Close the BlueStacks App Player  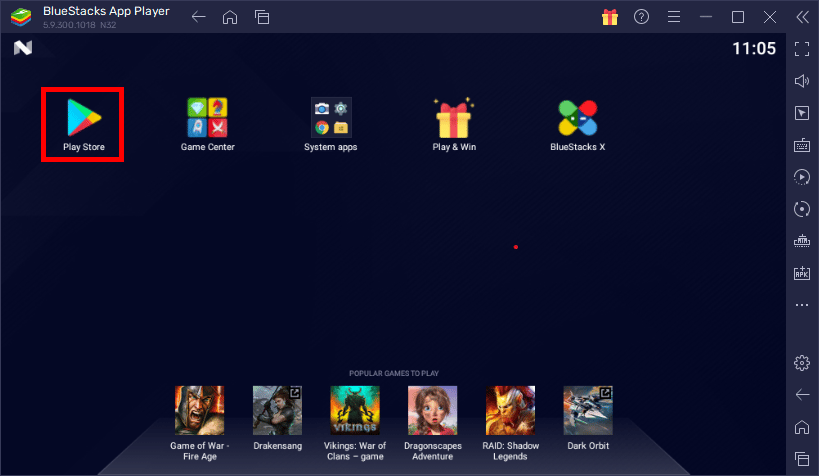(x=770, y=17)
